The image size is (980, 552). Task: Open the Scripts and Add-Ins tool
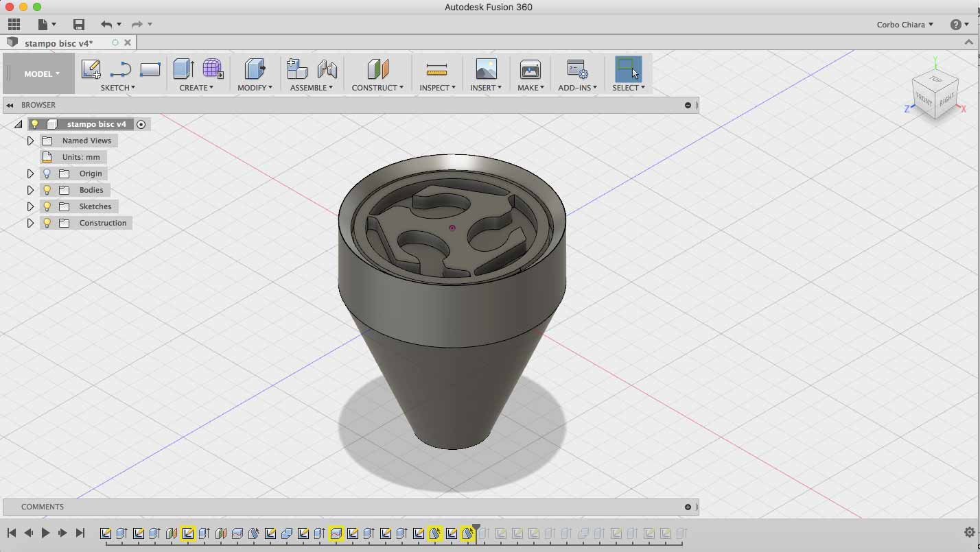pos(577,69)
